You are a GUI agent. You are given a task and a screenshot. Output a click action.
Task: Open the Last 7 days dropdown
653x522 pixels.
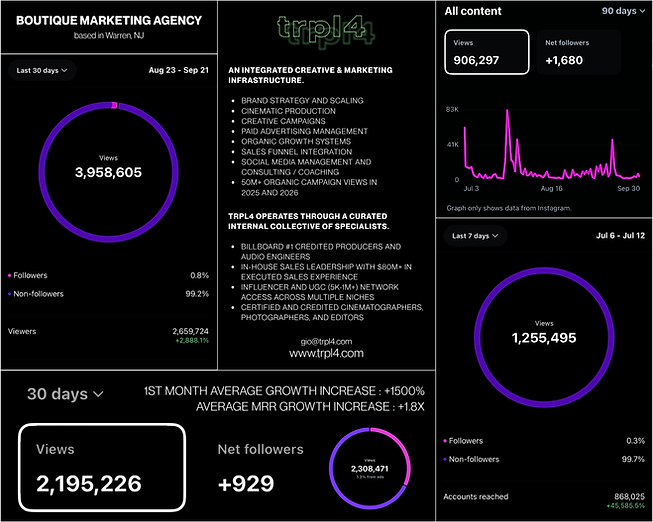pyautogui.click(x=475, y=236)
